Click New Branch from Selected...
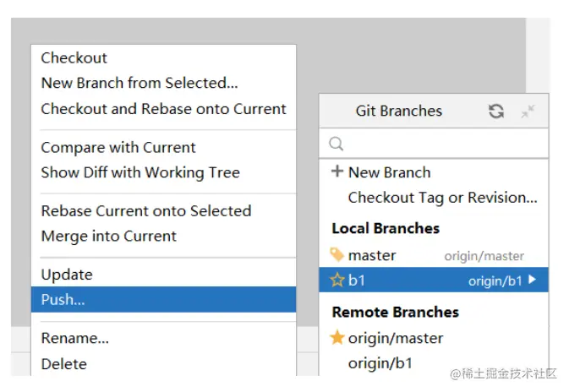This screenshot has height=392, width=569. pos(140,84)
